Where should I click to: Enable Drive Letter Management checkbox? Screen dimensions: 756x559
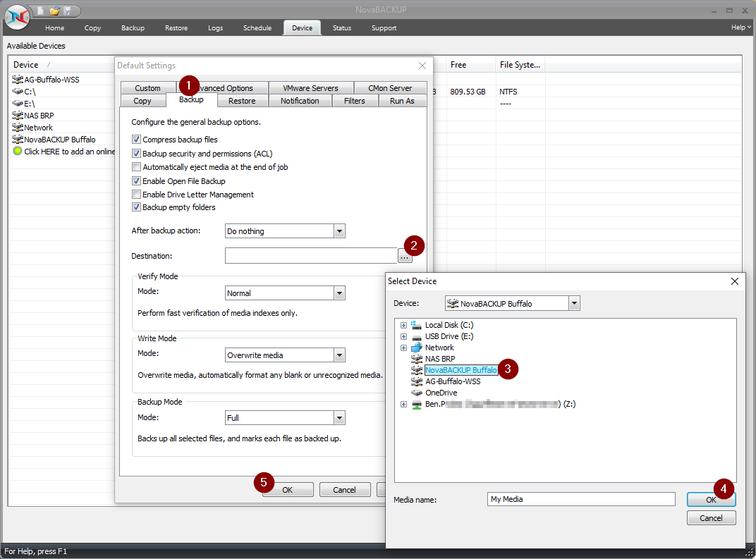[x=136, y=194]
